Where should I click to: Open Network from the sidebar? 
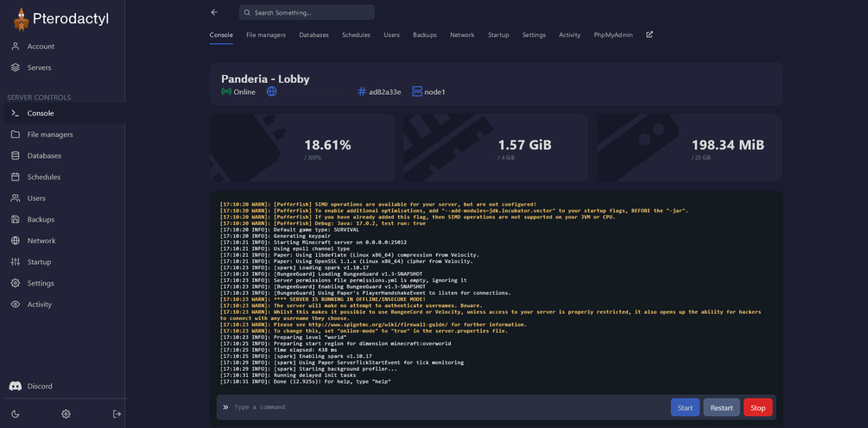click(41, 241)
